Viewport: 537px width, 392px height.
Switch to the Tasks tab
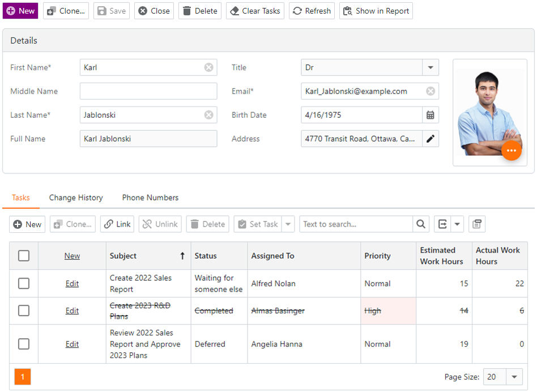21,198
